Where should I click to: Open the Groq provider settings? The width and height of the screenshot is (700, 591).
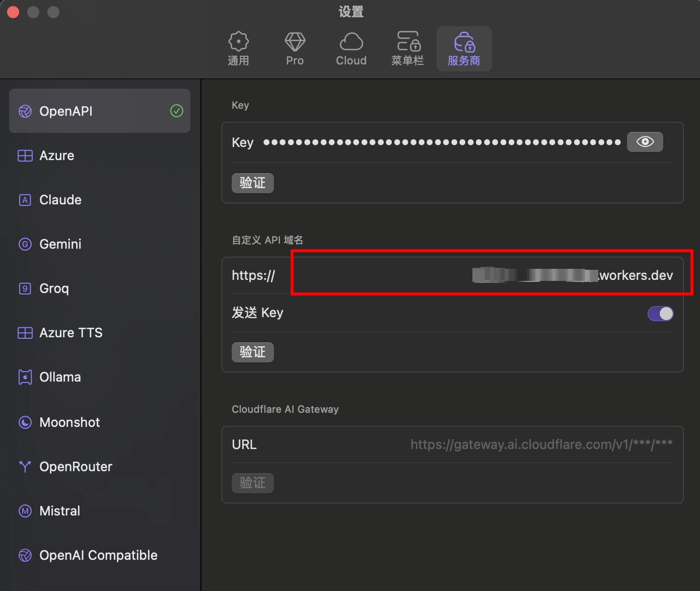click(100, 288)
